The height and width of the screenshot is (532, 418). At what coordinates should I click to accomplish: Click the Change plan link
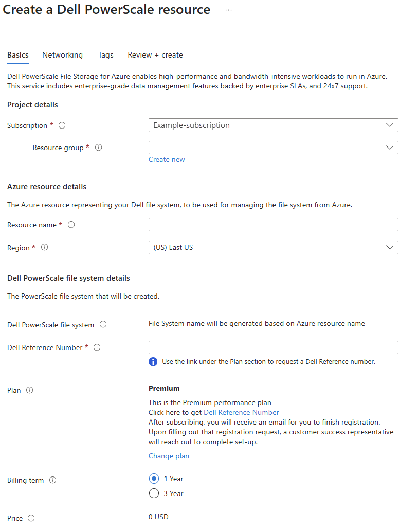[x=169, y=456]
